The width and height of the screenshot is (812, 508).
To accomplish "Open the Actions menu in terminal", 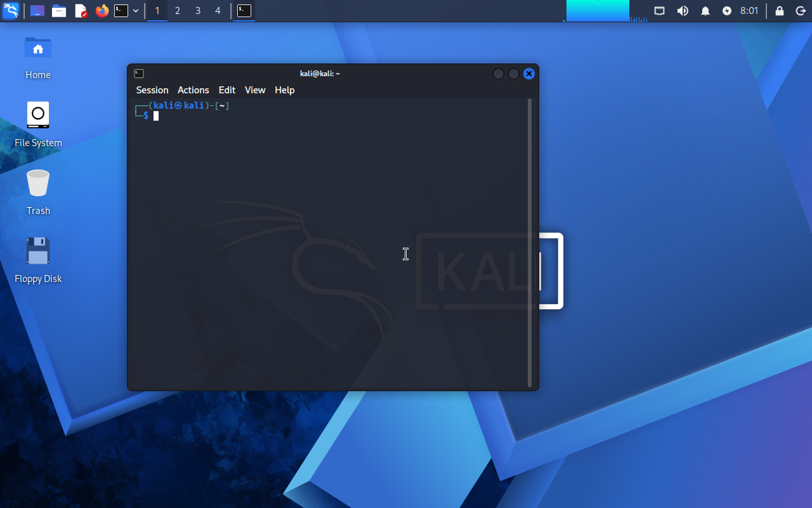I will click(x=193, y=90).
